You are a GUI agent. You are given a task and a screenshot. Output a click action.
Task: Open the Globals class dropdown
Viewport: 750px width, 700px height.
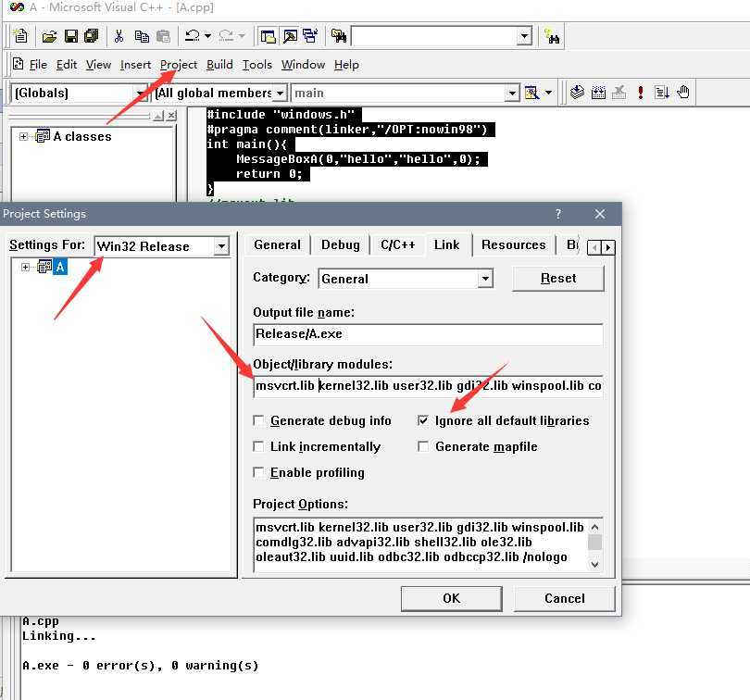[140, 93]
